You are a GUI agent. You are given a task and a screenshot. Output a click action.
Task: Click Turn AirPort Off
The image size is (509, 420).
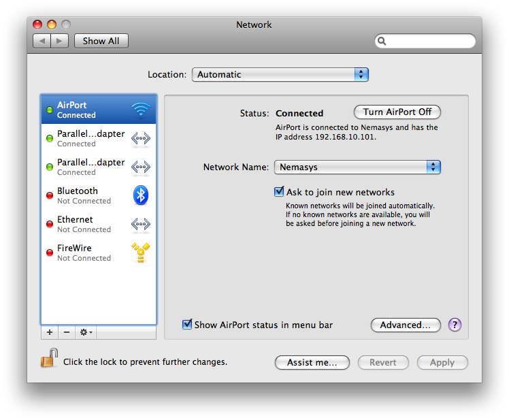[397, 112]
